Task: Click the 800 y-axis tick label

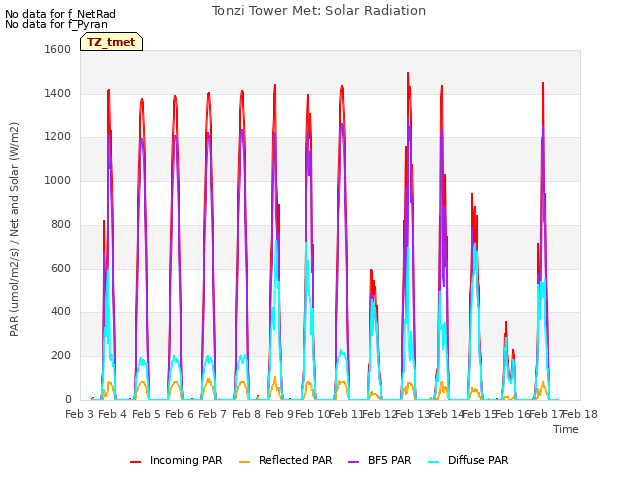Action: click(61, 224)
